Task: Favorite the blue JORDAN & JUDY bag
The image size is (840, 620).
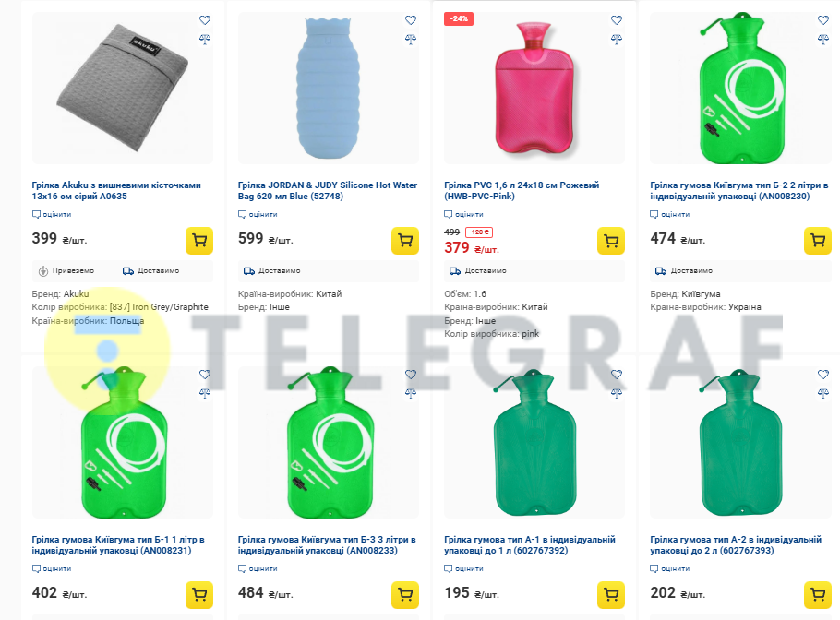Action: 411,20
